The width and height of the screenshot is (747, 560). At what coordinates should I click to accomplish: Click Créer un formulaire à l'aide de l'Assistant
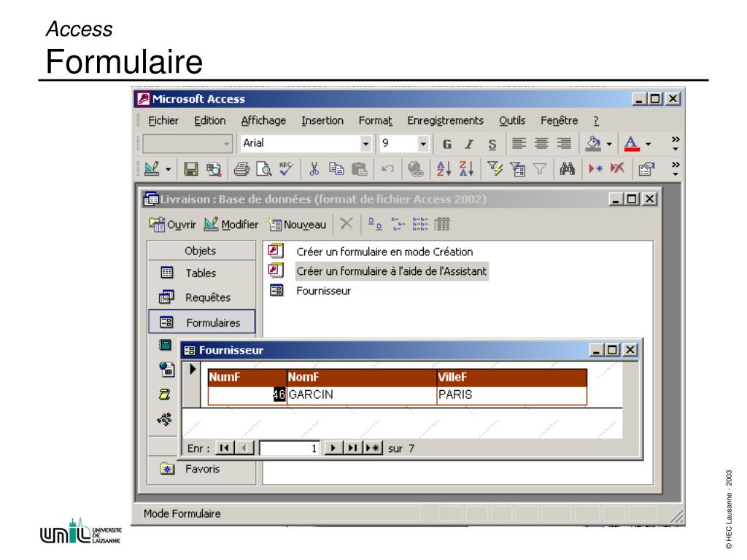coord(391,271)
